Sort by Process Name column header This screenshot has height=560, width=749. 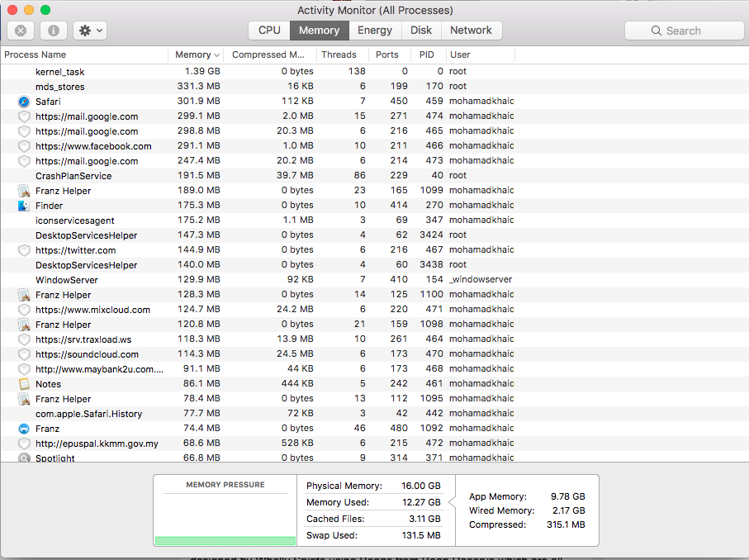(x=84, y=55)
